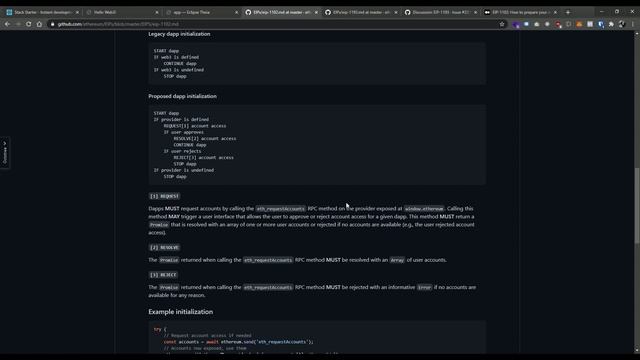Click the REQUEST[1] account access code line
Viewport: 640px width, 360px height.
(195, 126)
